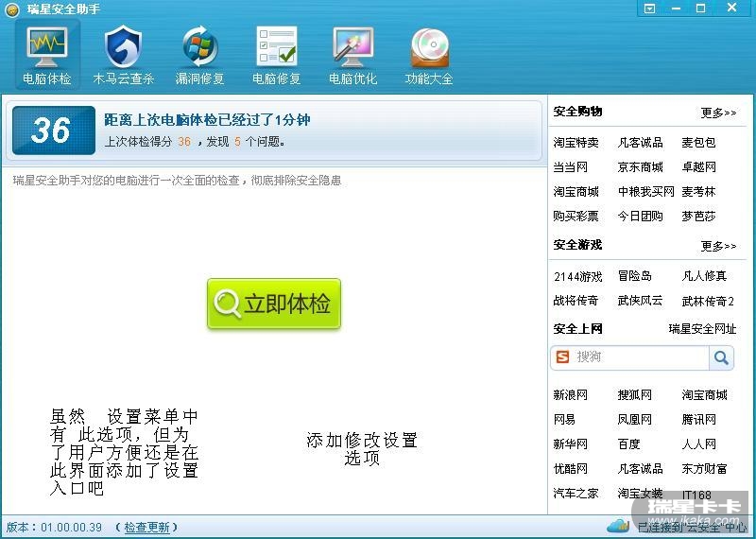Open 新浪网 link

571,395
